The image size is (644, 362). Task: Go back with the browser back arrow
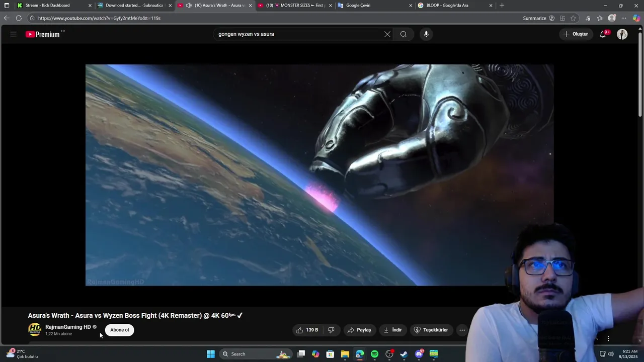click(x=6, y=18)
